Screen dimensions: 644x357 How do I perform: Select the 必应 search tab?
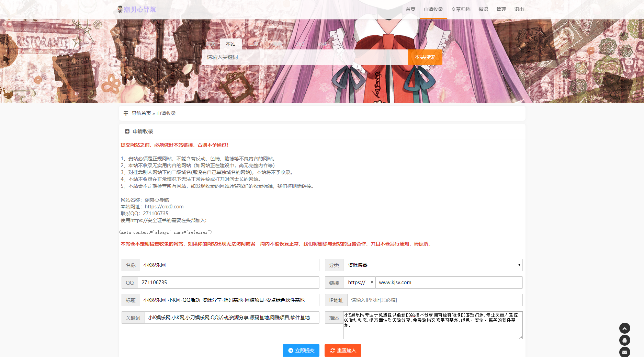[x=323, y=44]
